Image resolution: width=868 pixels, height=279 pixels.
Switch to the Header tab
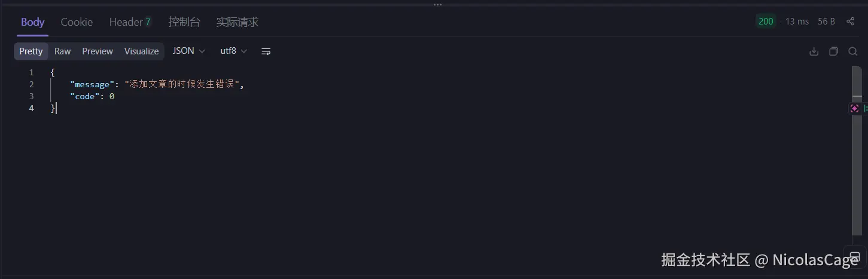(130, 22)
